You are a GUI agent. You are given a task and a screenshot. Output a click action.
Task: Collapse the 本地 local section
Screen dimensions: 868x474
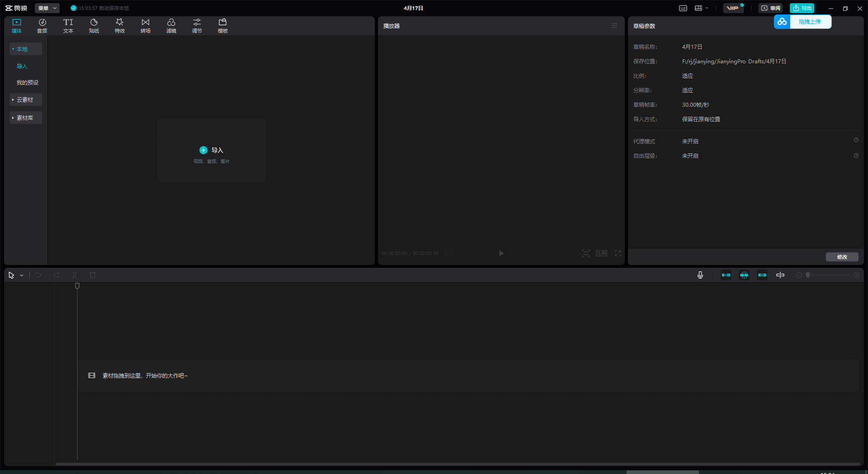(26, 49)
